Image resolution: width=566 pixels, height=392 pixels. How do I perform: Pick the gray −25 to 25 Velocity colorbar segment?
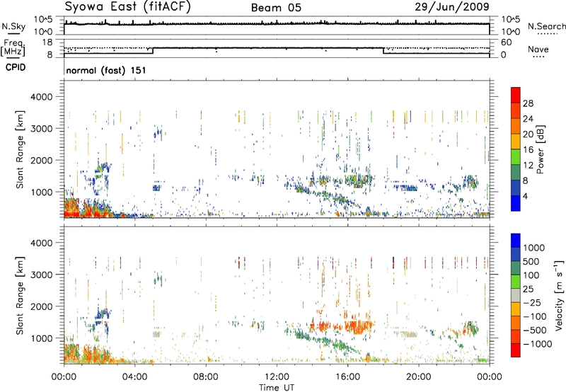[516, 295]
